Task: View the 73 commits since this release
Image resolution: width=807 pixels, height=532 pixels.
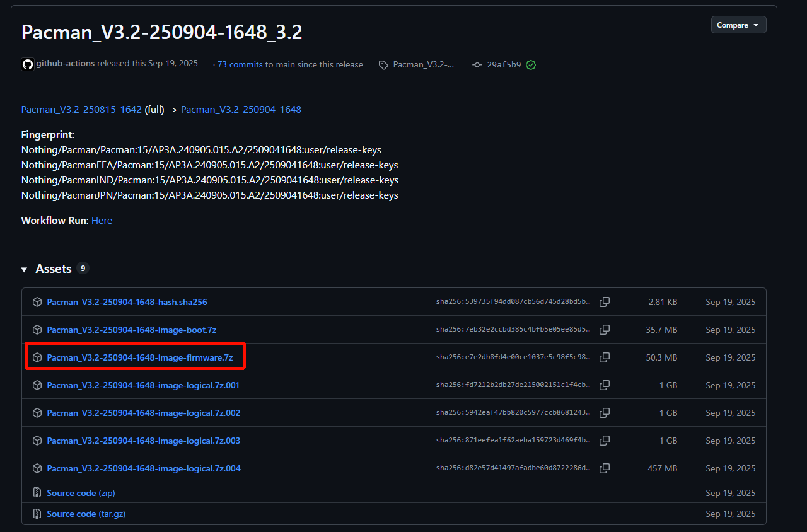Action: point(240,64)
